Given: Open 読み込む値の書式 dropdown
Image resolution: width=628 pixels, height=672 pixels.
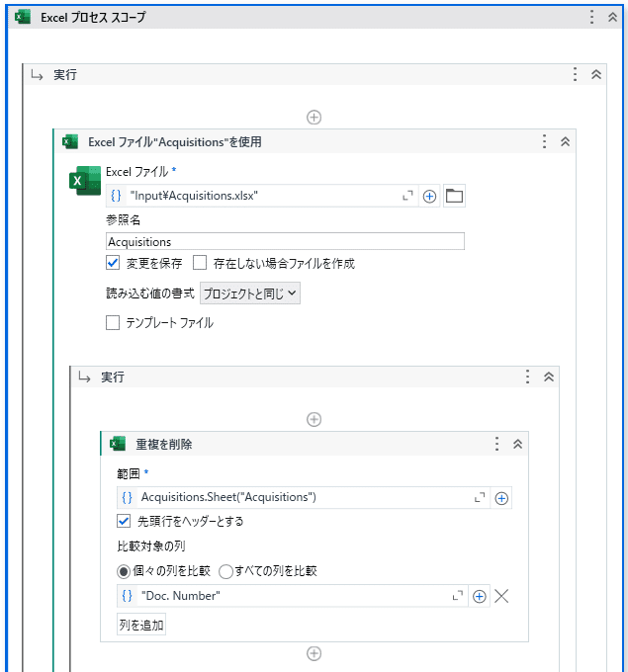Looking at the screenshot, I should click(250, 294).
